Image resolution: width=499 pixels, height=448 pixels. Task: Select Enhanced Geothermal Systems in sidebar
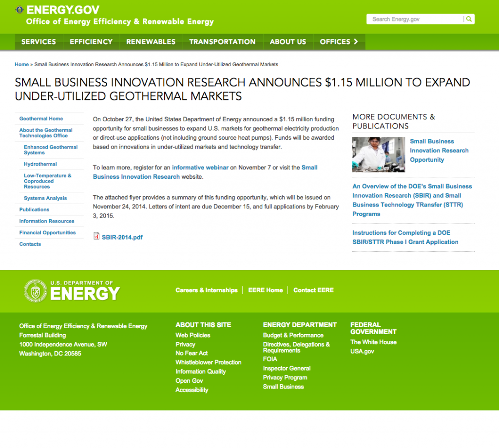pos(51,150)
